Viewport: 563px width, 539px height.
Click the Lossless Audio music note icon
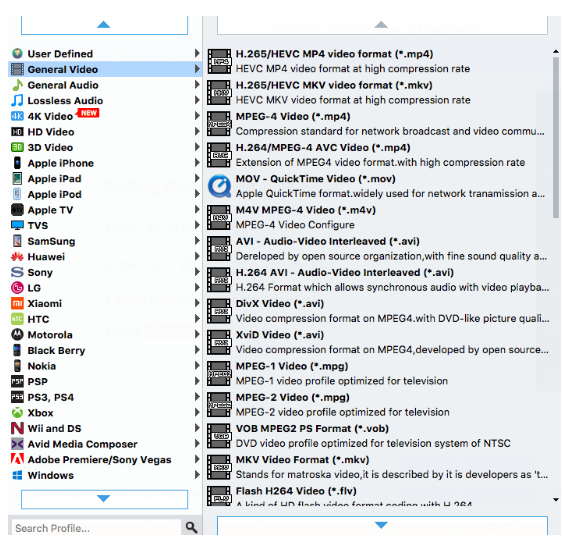(17, 101)
